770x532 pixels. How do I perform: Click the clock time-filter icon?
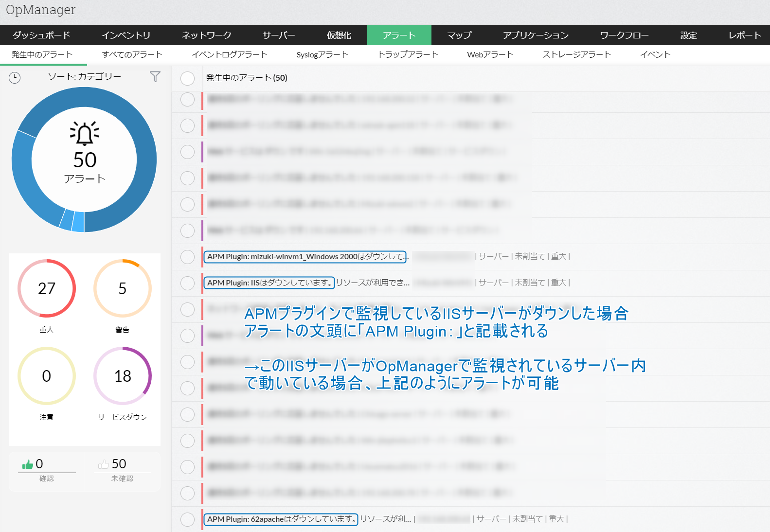pyautogui.click(x=15, y=78)
